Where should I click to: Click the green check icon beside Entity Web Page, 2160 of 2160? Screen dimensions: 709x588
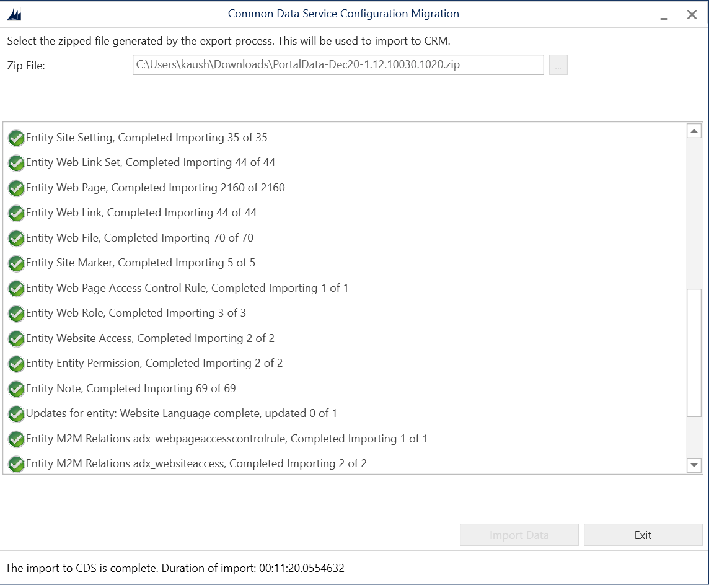16,188
